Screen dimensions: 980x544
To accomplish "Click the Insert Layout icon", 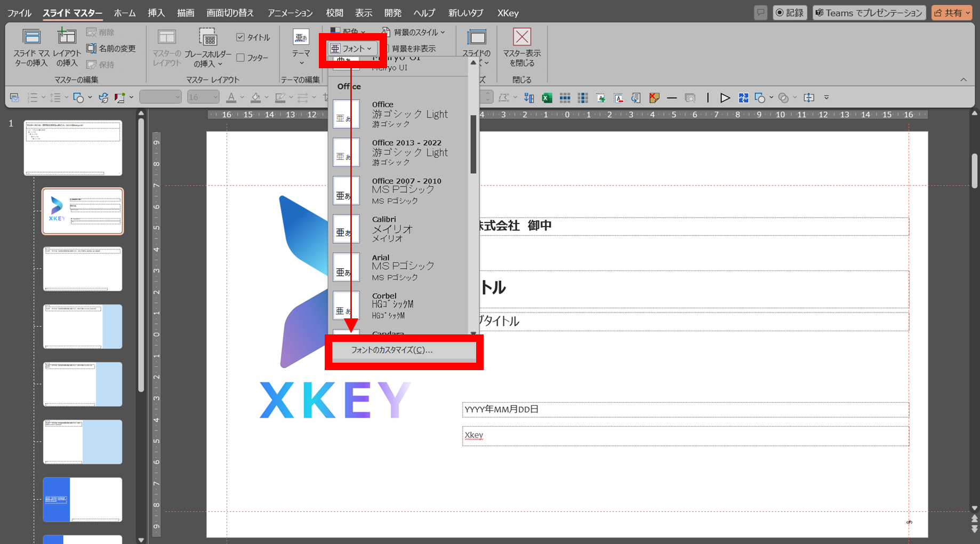I will [67, 37].
